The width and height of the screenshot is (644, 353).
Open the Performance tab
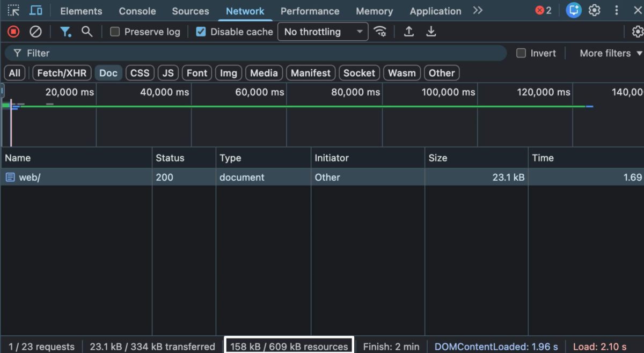pos(310,11)
